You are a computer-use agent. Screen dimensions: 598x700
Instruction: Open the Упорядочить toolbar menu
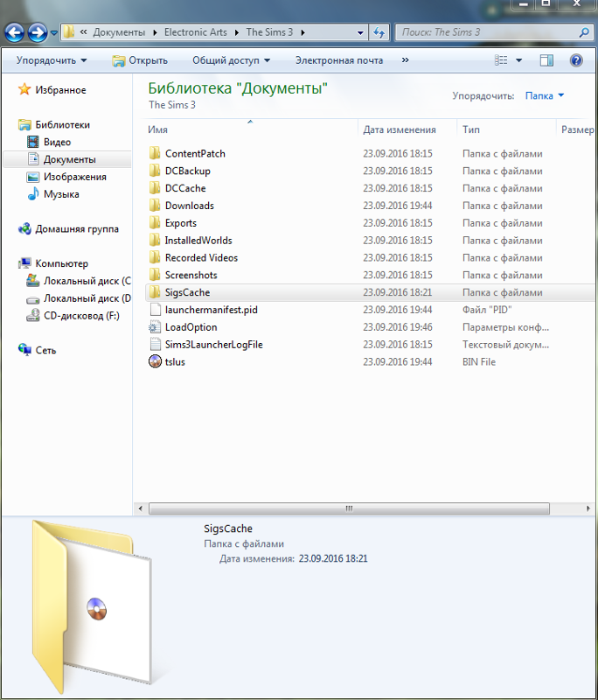(52, 60)
